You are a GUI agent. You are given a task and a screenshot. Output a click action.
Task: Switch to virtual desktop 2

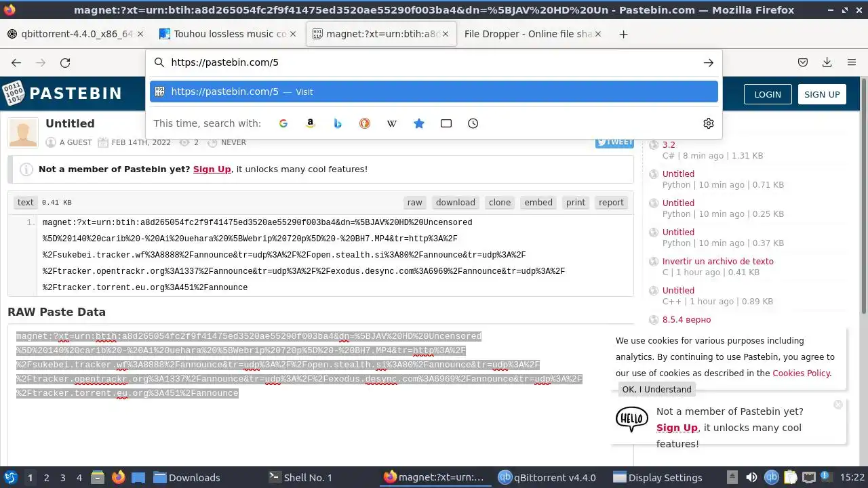click(46, 477)
